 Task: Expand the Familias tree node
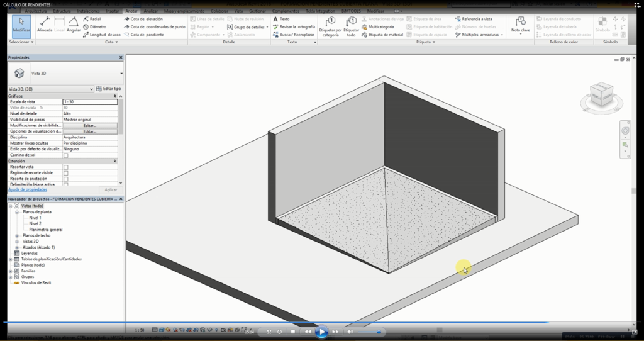pos(11,271)
